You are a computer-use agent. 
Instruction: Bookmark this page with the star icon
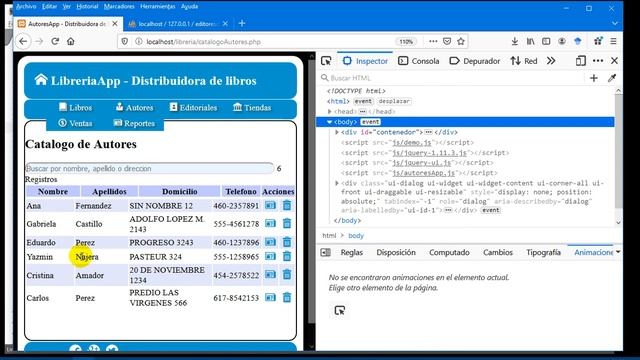coord(461,41)
